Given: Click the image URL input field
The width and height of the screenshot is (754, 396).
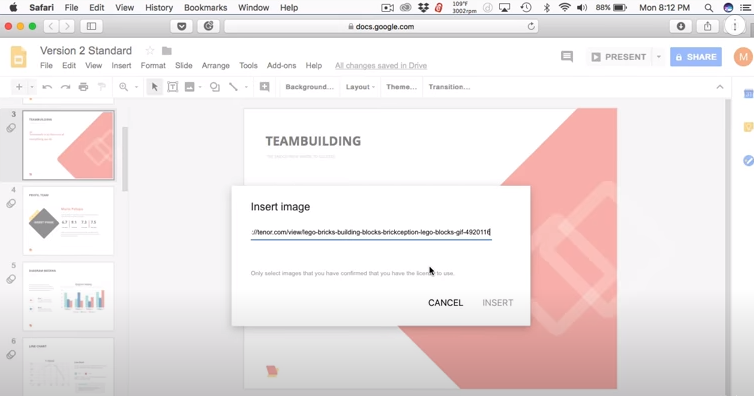Looking at the screenshot, I should pos(371,232).
